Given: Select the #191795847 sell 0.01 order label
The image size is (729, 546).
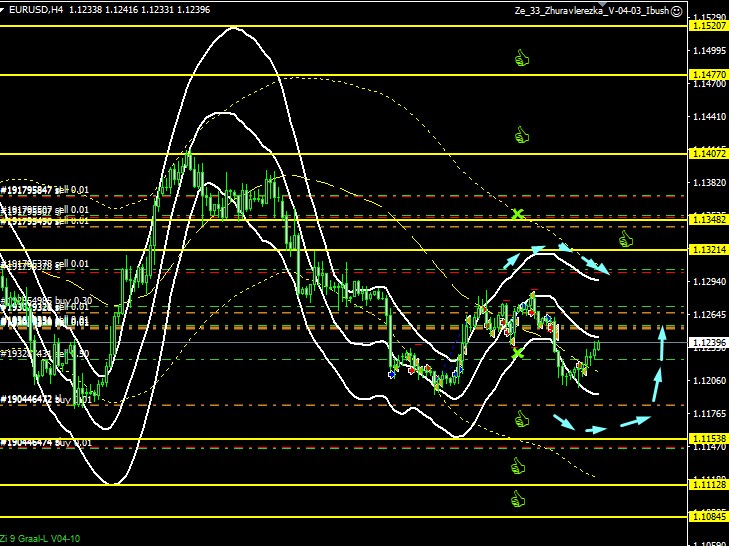Looking at the screenshot, I should [45, 189].
